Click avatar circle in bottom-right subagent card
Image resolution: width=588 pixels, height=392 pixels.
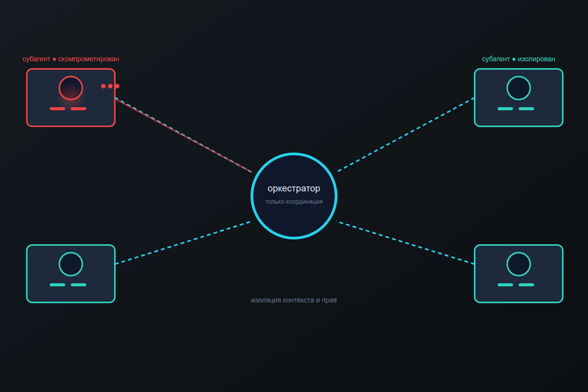pos(519,264)
